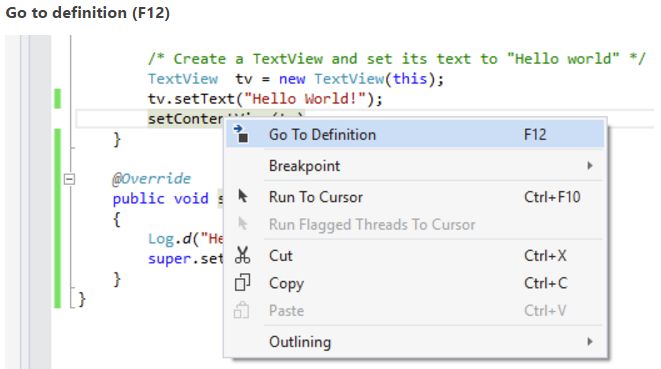Click disabled Paste menu entry
Screen dimensions: 661x369
pos(415,311)
